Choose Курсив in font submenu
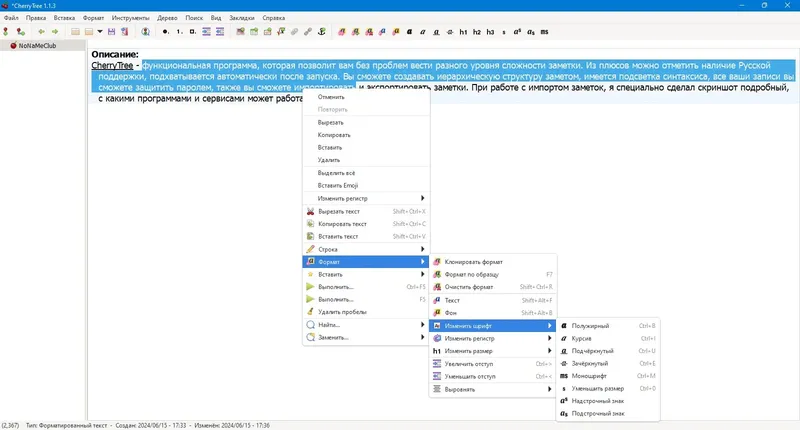 coord(608,338)
